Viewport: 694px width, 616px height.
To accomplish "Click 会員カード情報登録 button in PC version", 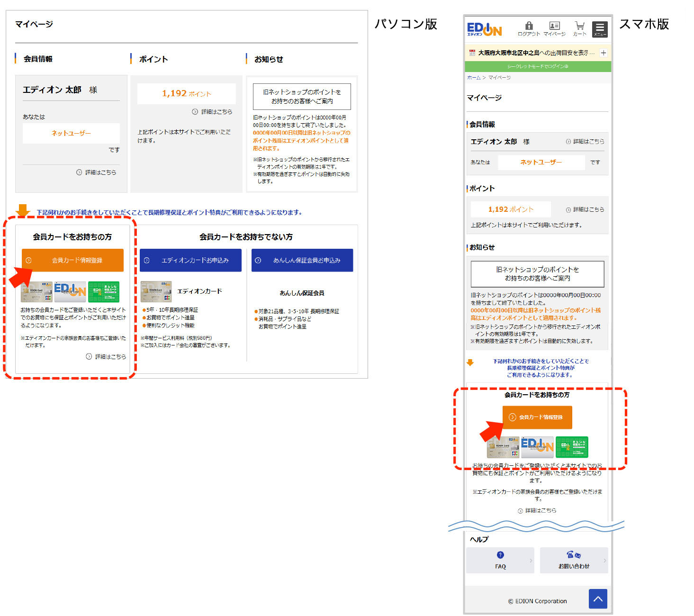I will [x=72, y=260].
